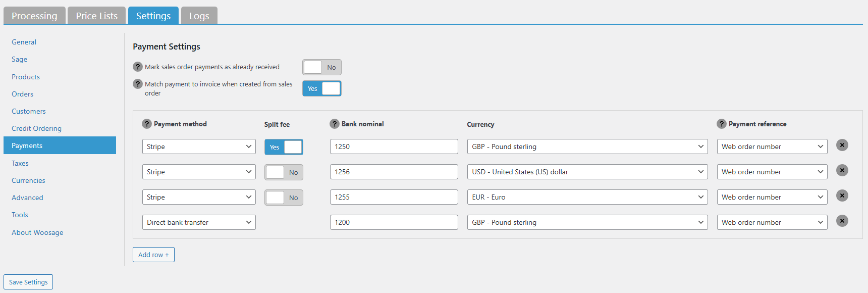Turn off Split fee for Stripe GBP row
The height and width of the screenshot is (293, 868).
[284, 147]
